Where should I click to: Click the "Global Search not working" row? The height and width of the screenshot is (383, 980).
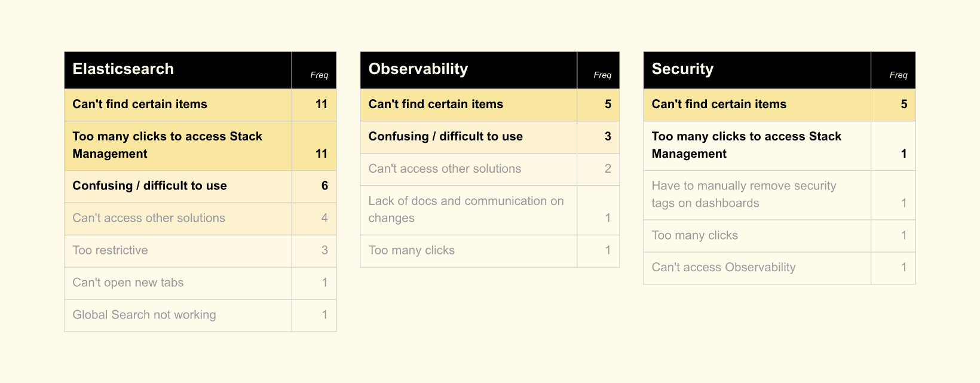[x=144, y=315]
